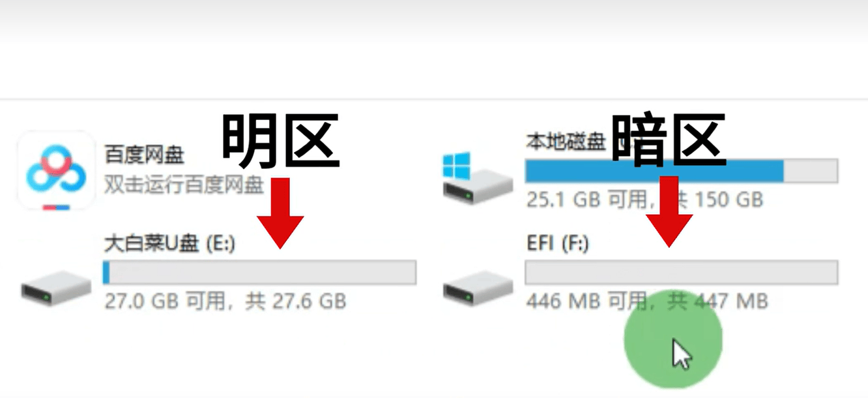
Task: Select the 大白菜U盘 (E:) drive icon
Action: pos(56,288)
